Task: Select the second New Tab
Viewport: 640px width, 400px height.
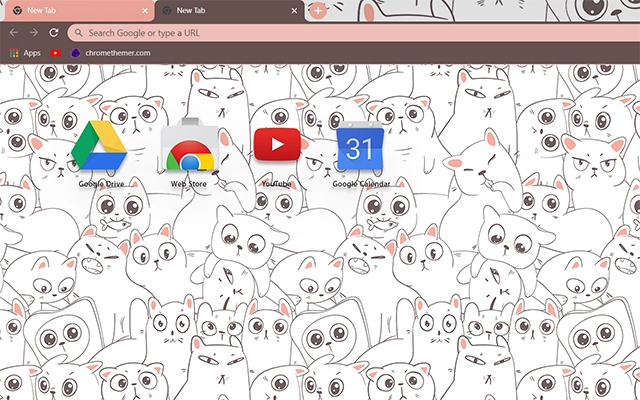Action: coord(229,11)
